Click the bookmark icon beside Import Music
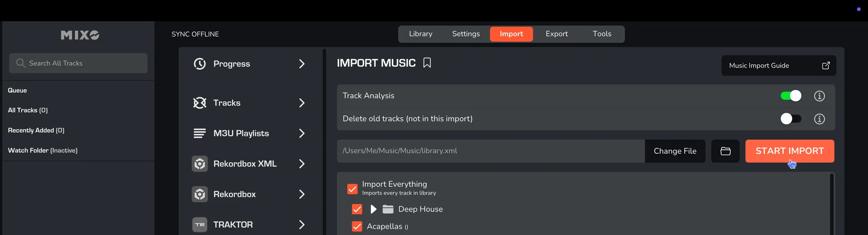The height and width of the screenshot is (235, 868). click(x=427, y=63)
